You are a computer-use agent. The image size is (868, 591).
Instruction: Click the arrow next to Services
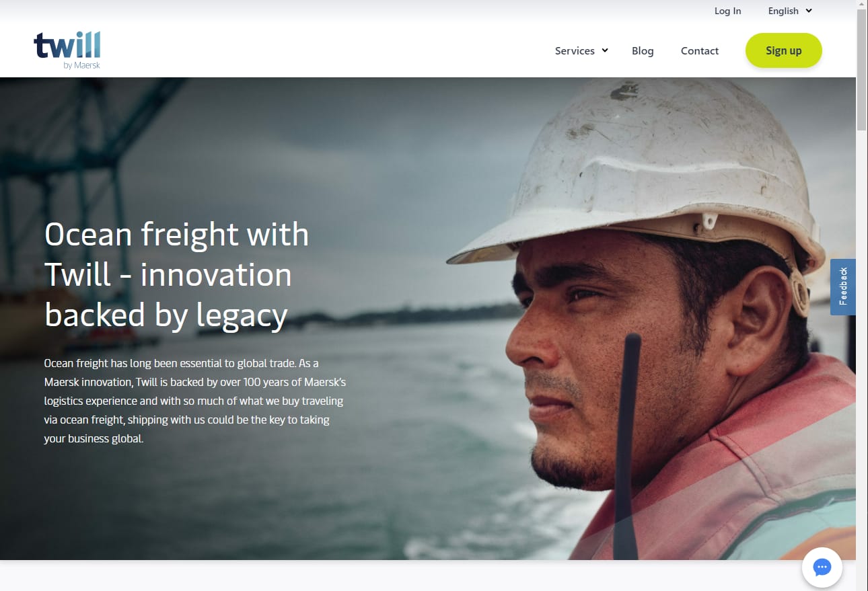(605, 50)
